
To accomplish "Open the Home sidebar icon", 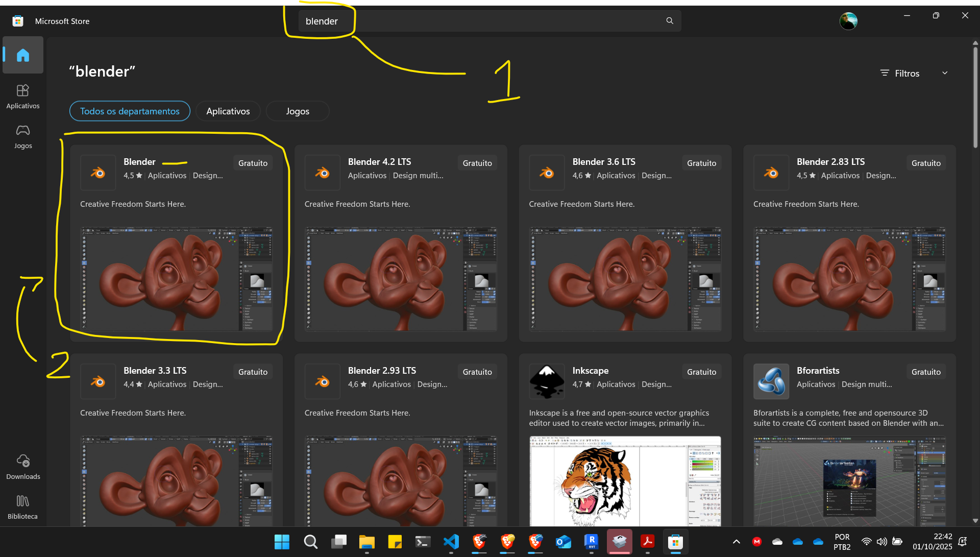I will [23, 55].
